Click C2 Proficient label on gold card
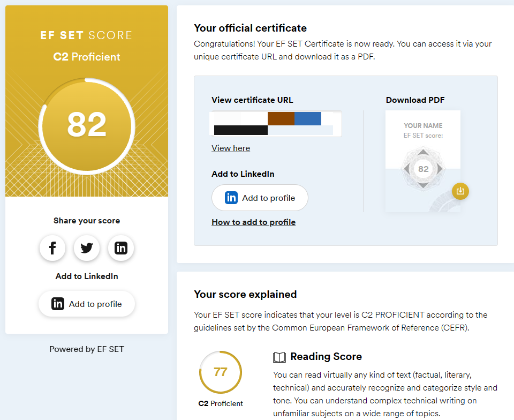This screenshot has height=420, width=514. pyautogui.click(x=87, y=57)
